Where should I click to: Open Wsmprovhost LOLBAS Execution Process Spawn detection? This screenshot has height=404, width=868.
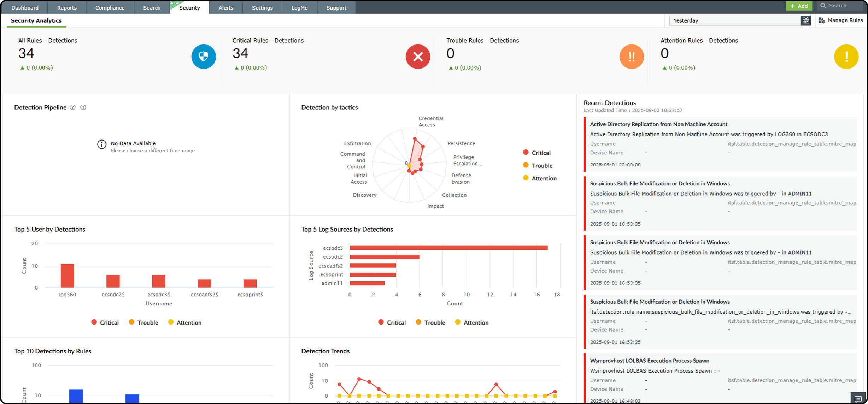[x=650, y=361]
